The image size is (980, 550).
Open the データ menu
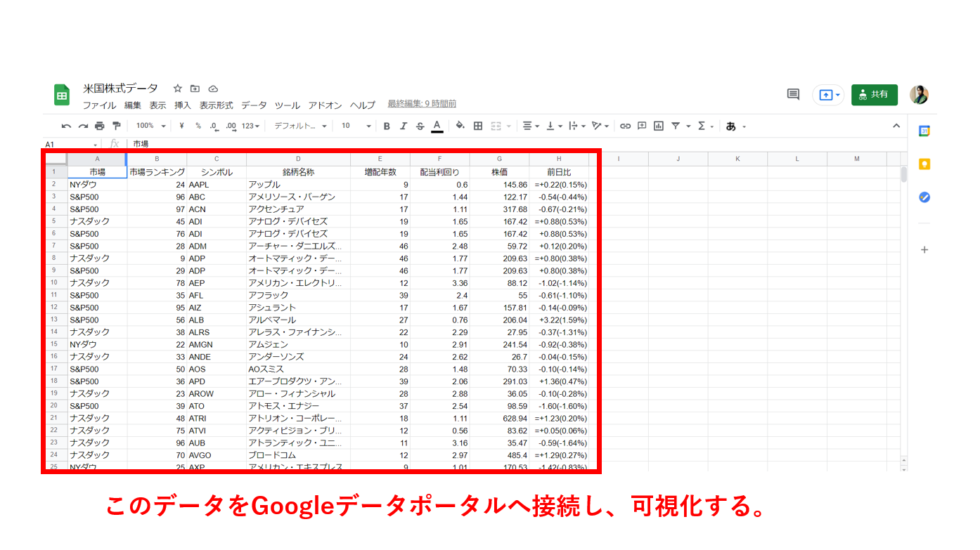point(254,105)
